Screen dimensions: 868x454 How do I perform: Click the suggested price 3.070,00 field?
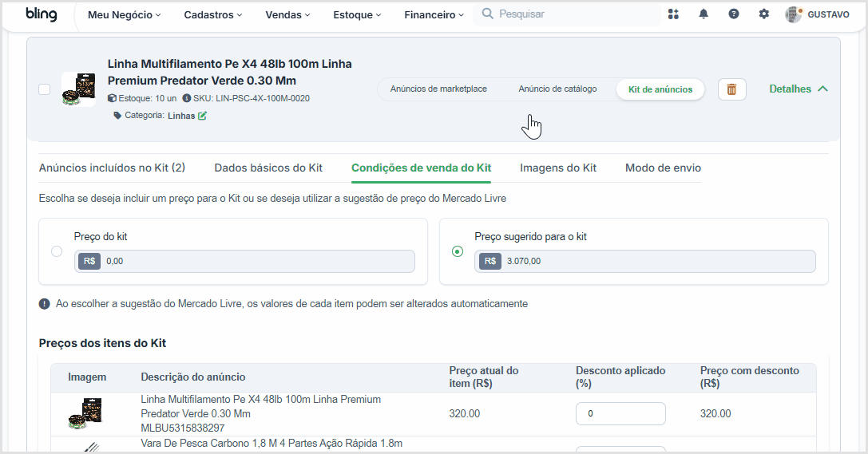click(x=645, y=261)
